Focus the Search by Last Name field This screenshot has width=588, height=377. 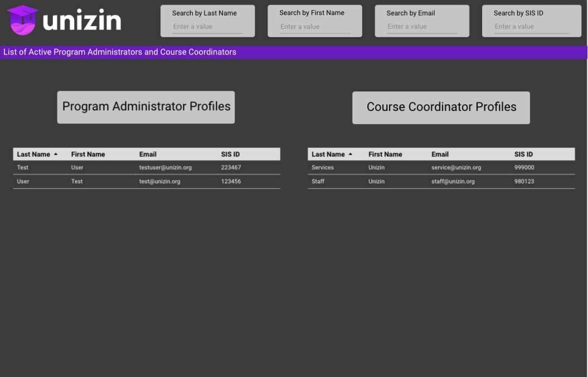point(208,27)
